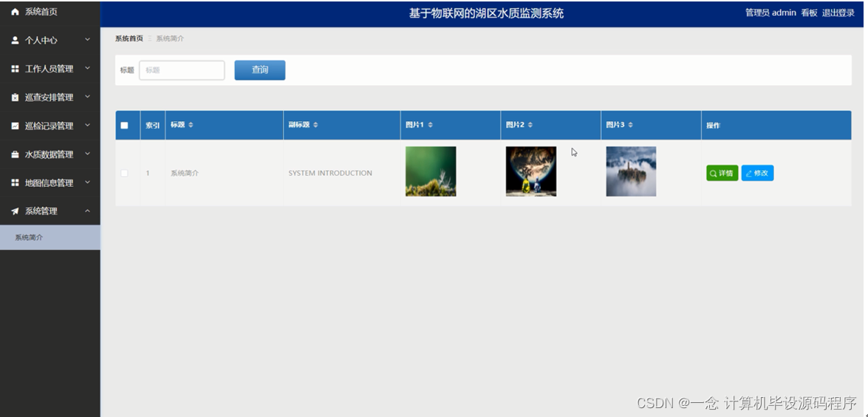Tick the checkbox for row 1 系统简介
Viewport: 868px width, 417px height.
[x=124, y=173]
